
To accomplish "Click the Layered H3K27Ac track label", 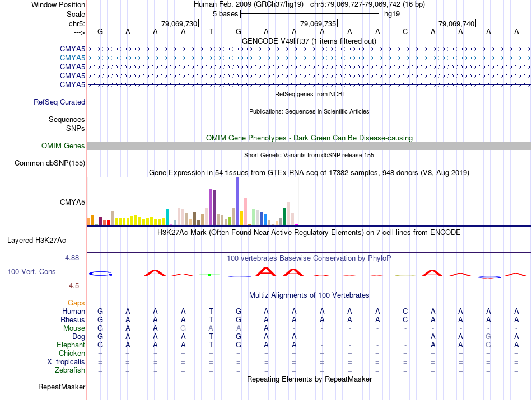I will pos(36,241).
